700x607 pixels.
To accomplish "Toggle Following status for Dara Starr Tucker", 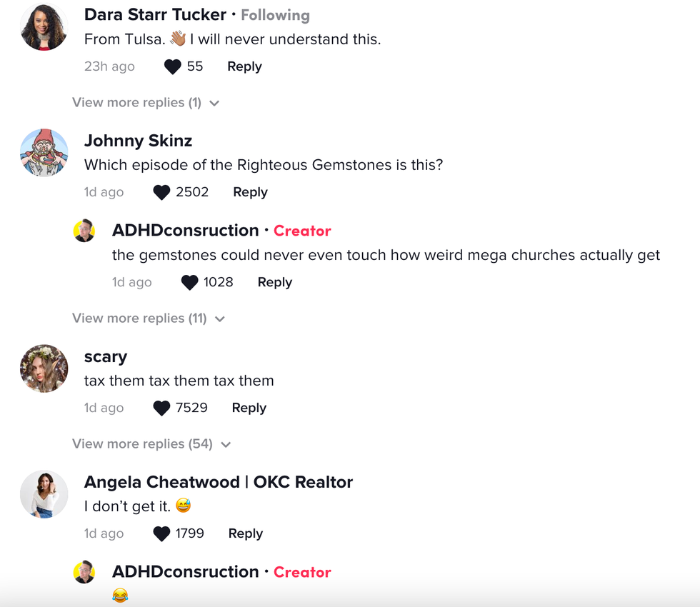I will (275, 14).
